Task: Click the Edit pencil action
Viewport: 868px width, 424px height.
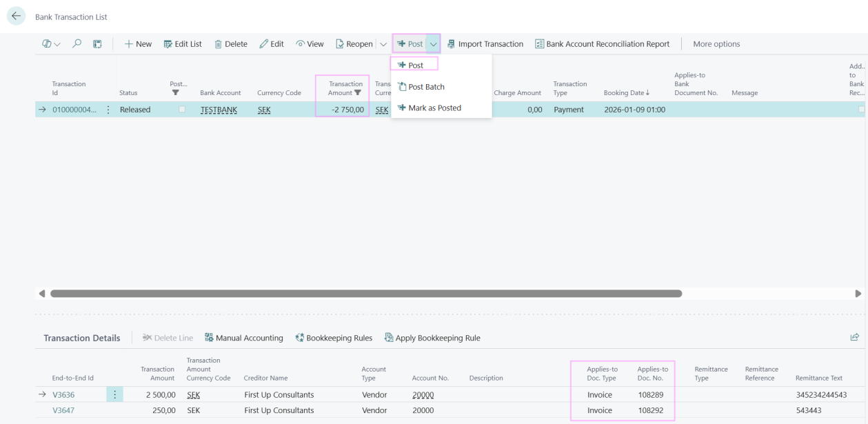Action: click(272, 43)
